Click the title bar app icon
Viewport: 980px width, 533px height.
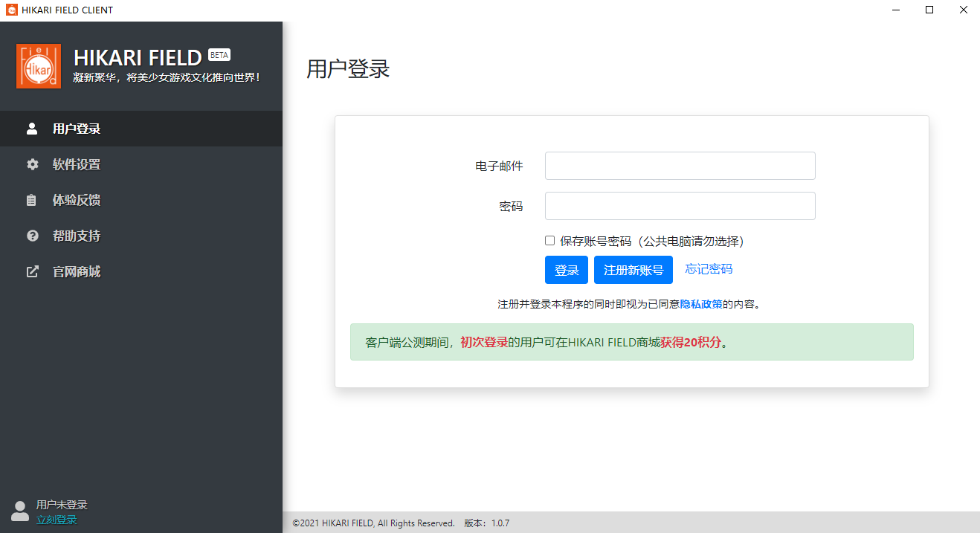(x=11, y=10)
